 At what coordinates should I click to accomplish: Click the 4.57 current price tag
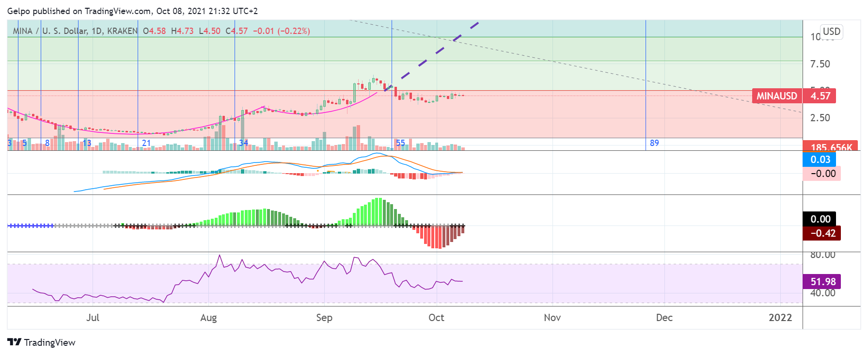820,96
